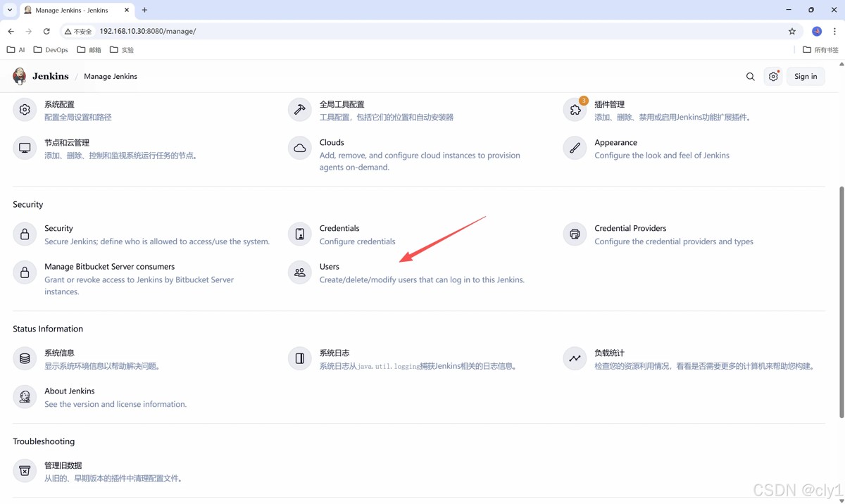The height and width of the screenshot is (504, 845).
Task: Open the 系统日志 link
Action: coord(334,353)
